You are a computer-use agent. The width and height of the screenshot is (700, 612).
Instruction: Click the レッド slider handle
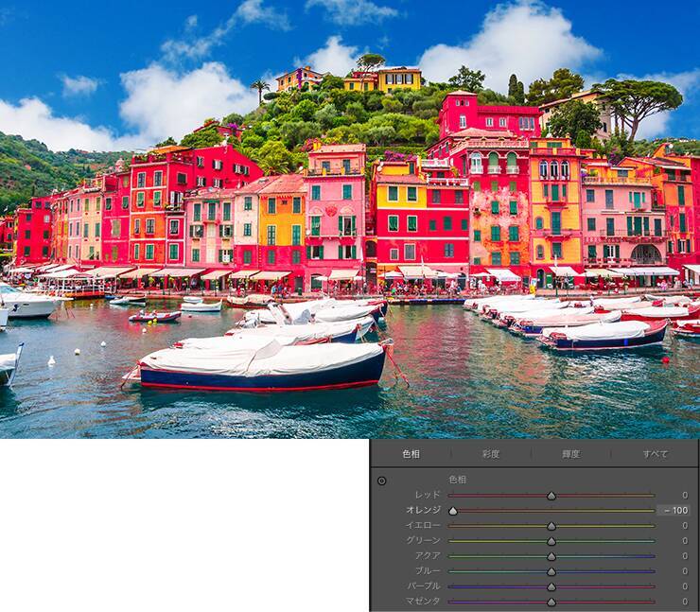coord(551,496)
